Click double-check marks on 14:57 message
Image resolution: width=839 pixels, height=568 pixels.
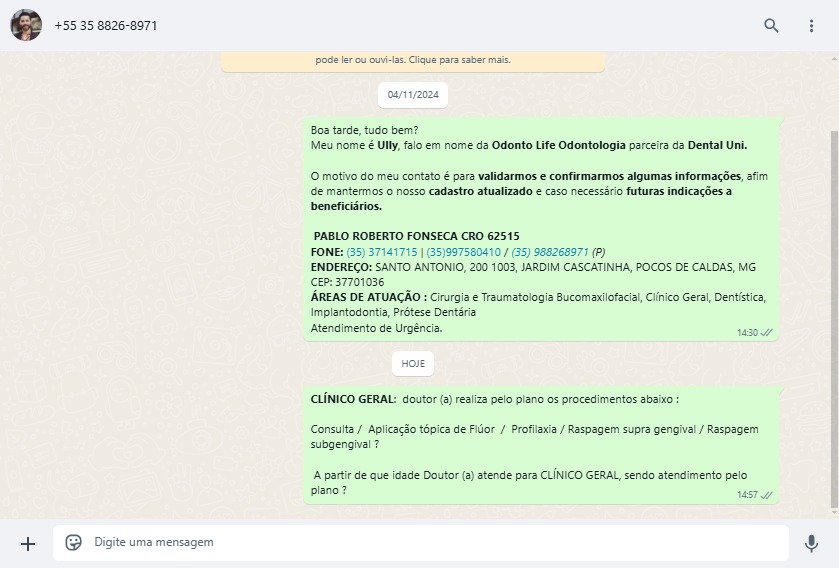coord(767,494)
